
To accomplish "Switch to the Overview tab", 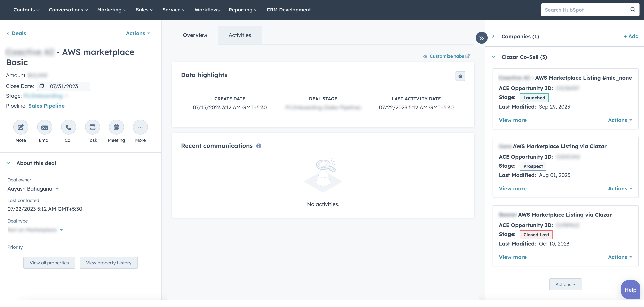I will pyautogui.click(x=195, y=35).
